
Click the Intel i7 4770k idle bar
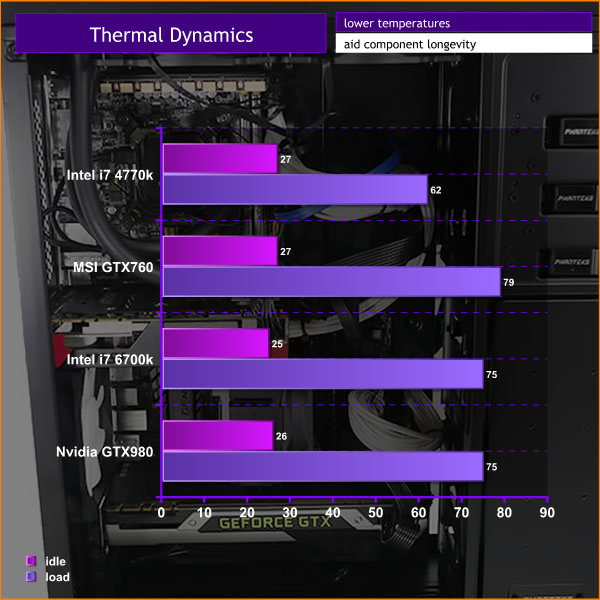[x=220, y=158]
